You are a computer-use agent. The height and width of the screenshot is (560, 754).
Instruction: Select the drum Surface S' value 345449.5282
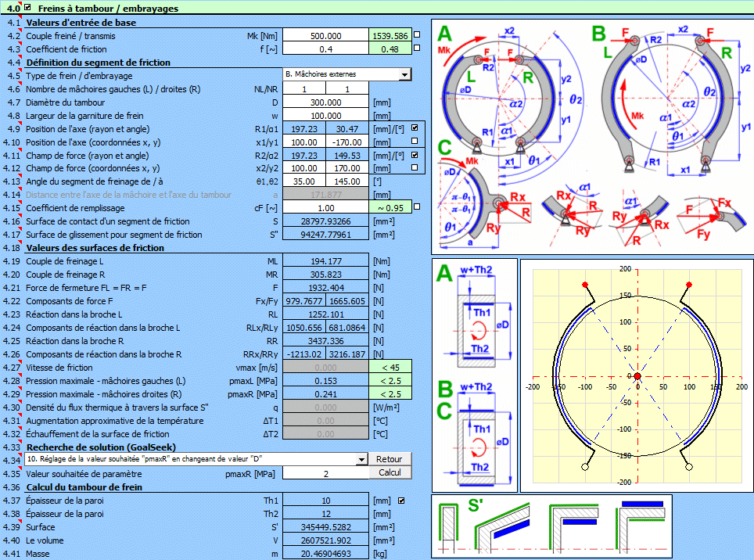click(x=326, y=527)
